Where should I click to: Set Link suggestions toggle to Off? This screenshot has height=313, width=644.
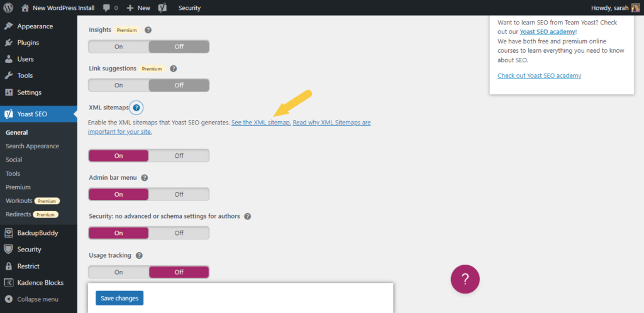[x=179, y=85]
